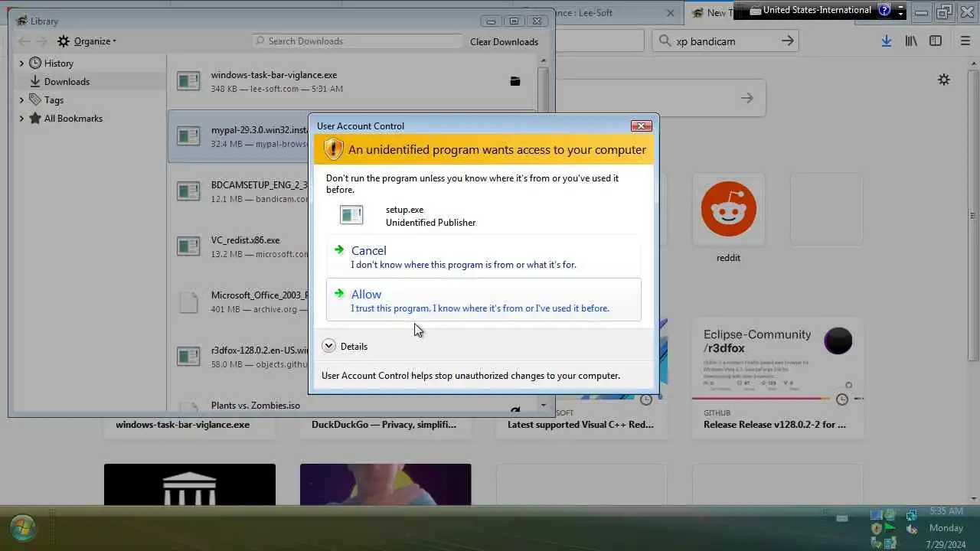Close the Lee-Soft browser tab
Viewport: 980px width, 551px height.
[671, 12]
